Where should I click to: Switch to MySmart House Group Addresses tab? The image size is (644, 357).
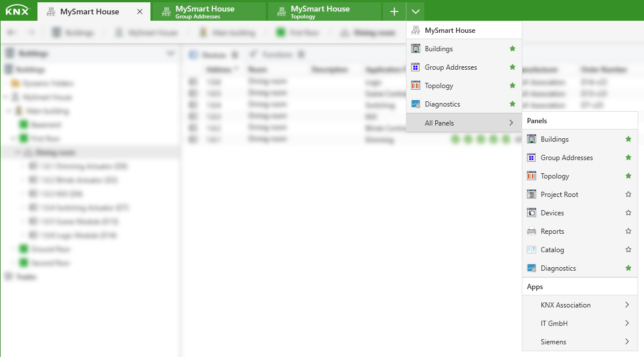pos(209,12)
